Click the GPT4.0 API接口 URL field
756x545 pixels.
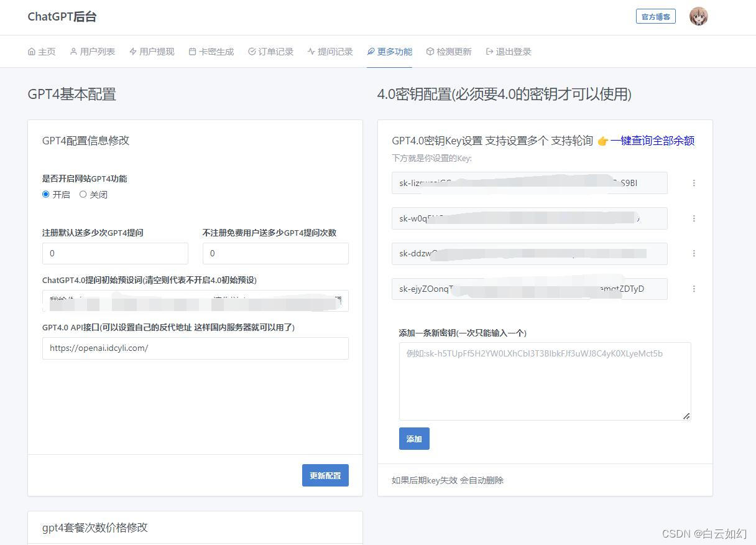coord(195,348)
